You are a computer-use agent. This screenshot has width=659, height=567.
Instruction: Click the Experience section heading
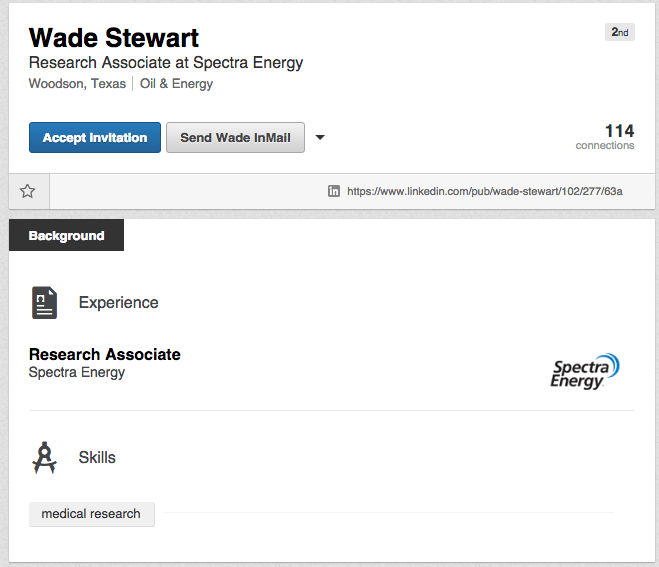tap(118, 302)
